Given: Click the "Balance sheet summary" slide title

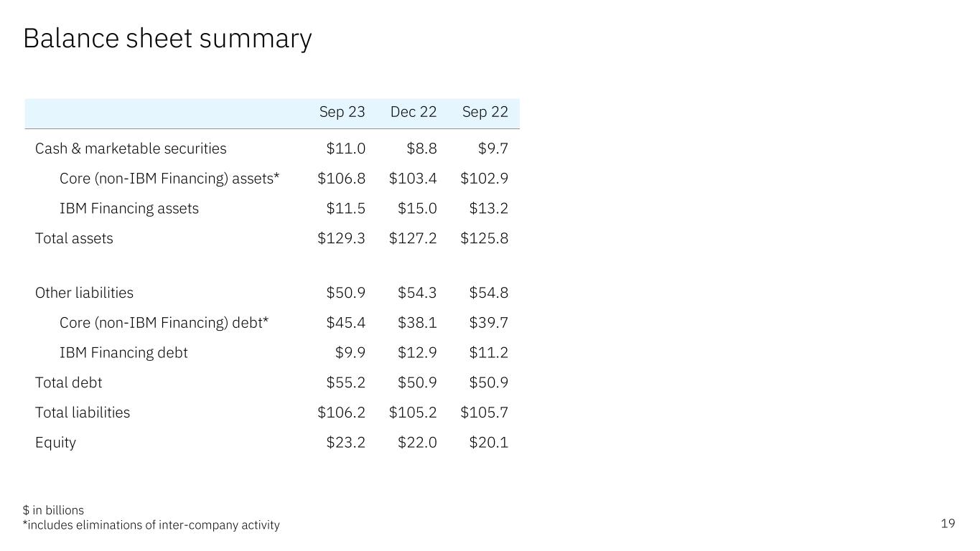Looking at the screenshot, I should [167, 39].
